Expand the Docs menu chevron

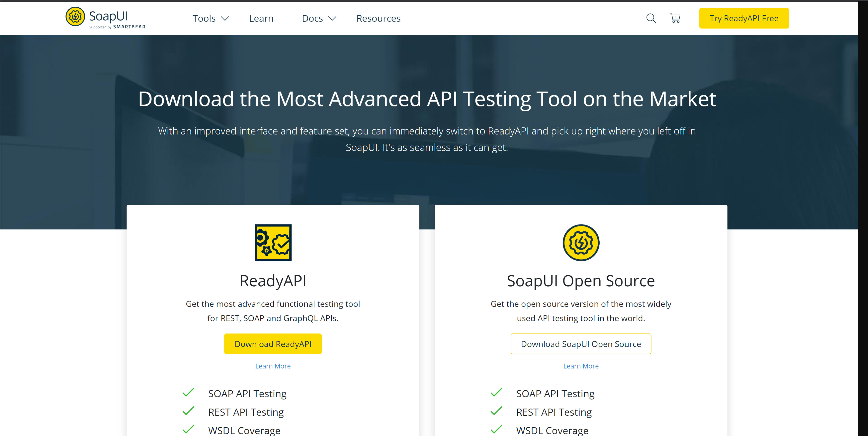(332, 19)
